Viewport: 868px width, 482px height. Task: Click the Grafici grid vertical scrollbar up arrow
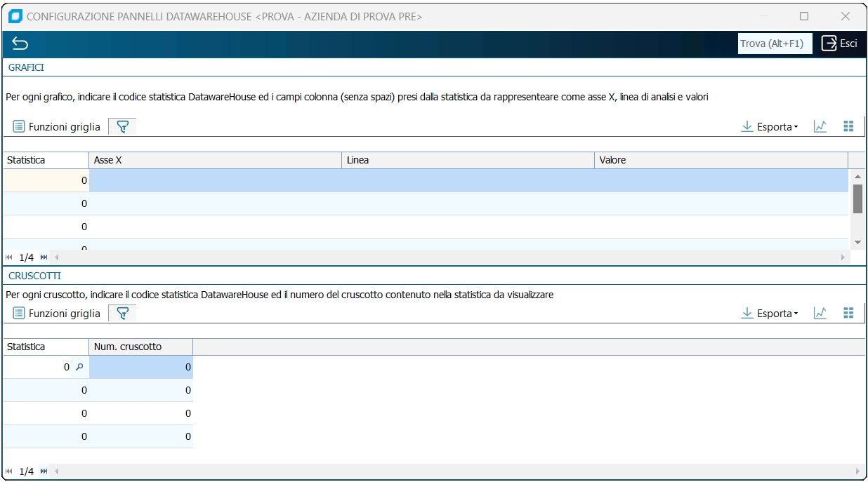(857, 176)
